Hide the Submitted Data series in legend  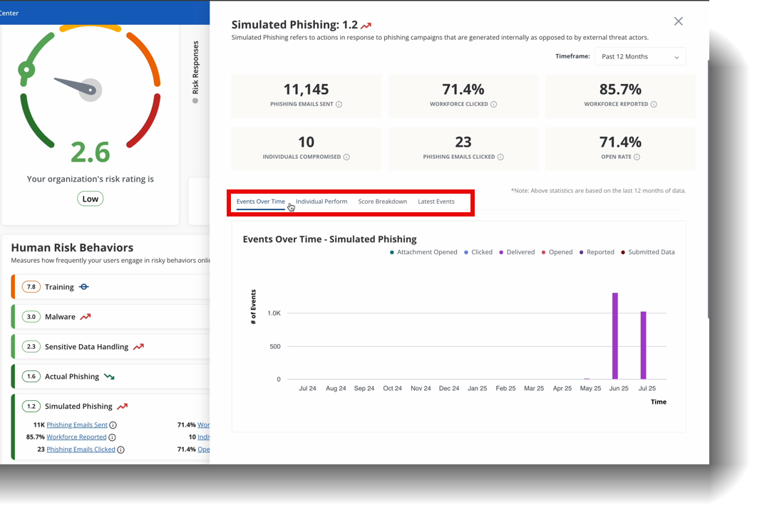[x=647, y=252]
